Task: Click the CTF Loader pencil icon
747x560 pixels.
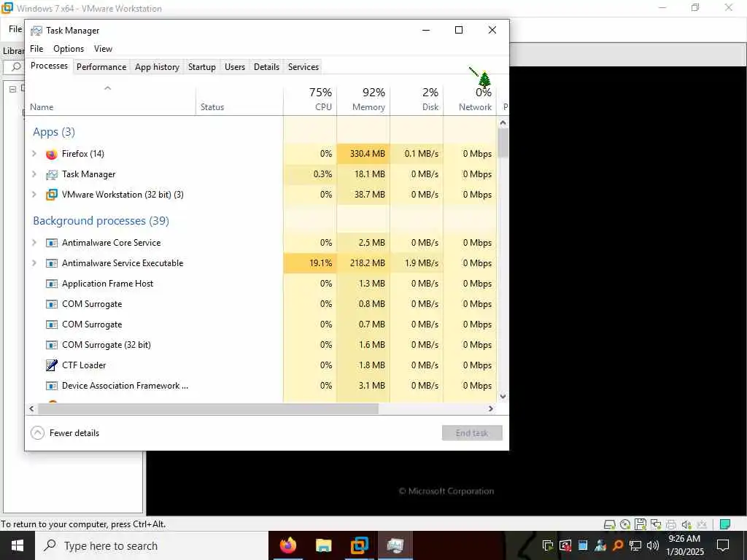Action: pyautogui.click(x=52, y=365)
